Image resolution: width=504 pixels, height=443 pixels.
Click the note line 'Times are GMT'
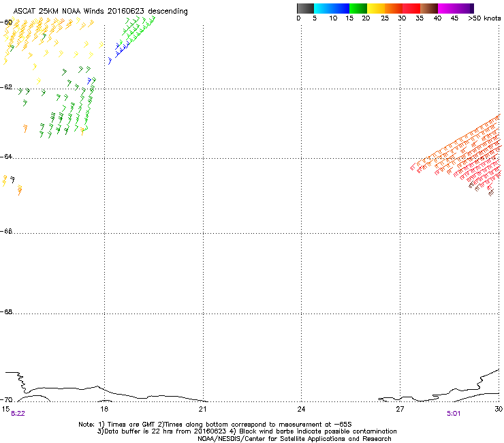(131, 425)
